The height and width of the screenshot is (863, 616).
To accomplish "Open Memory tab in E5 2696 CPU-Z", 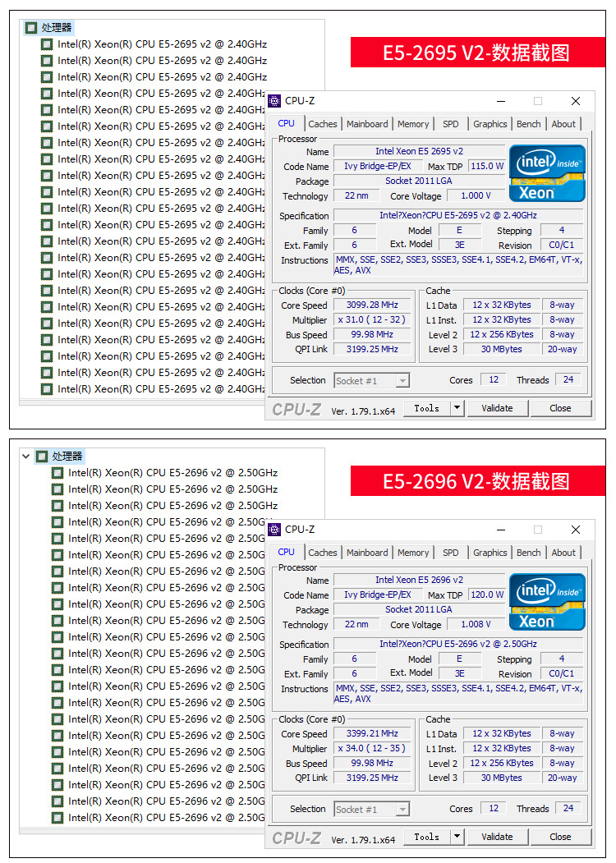I will tap(413, 553).
